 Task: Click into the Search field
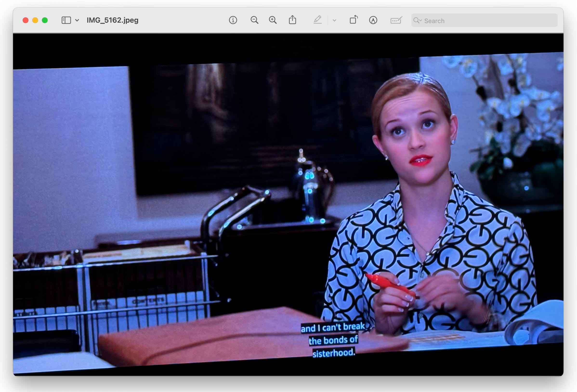point(484,20)
